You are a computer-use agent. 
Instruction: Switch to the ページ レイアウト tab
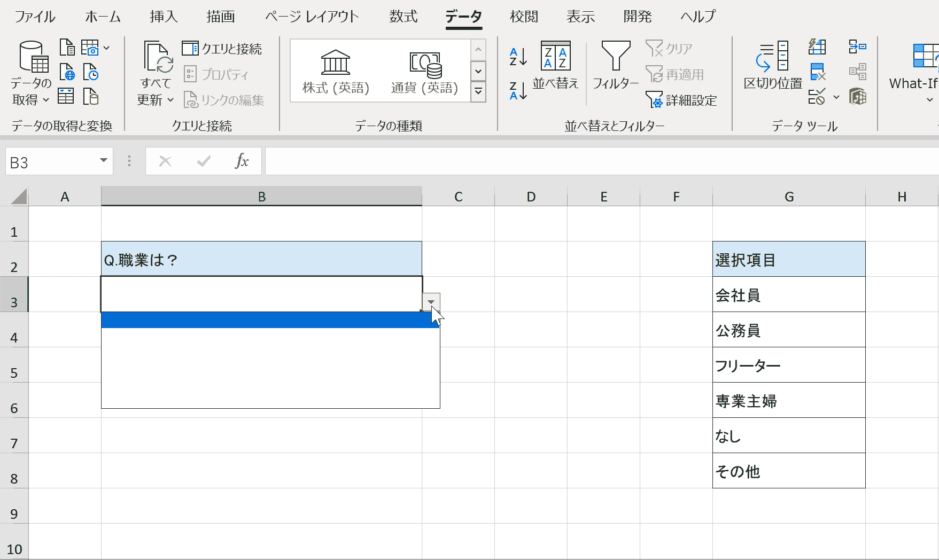point(312,17)
